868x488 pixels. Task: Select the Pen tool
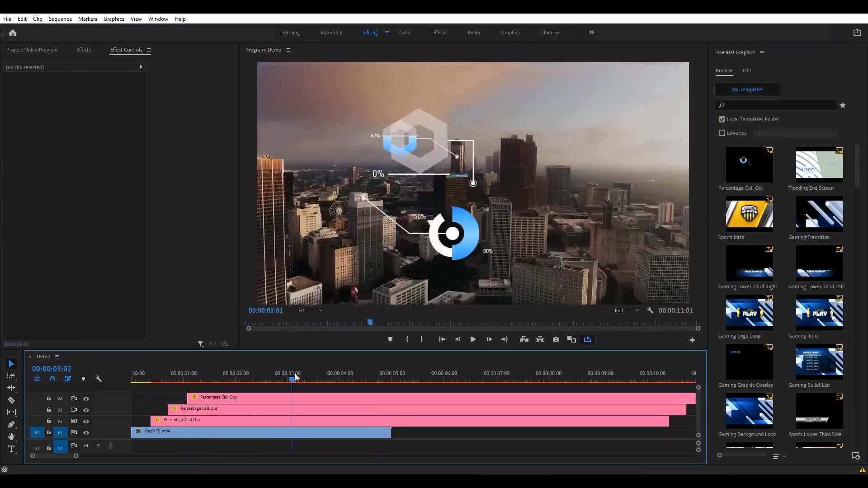coord(11,424)
